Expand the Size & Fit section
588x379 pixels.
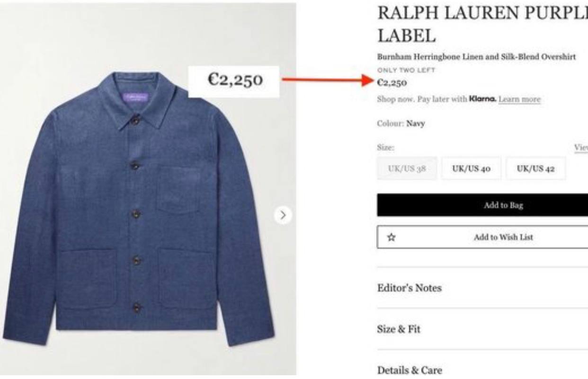399,329
